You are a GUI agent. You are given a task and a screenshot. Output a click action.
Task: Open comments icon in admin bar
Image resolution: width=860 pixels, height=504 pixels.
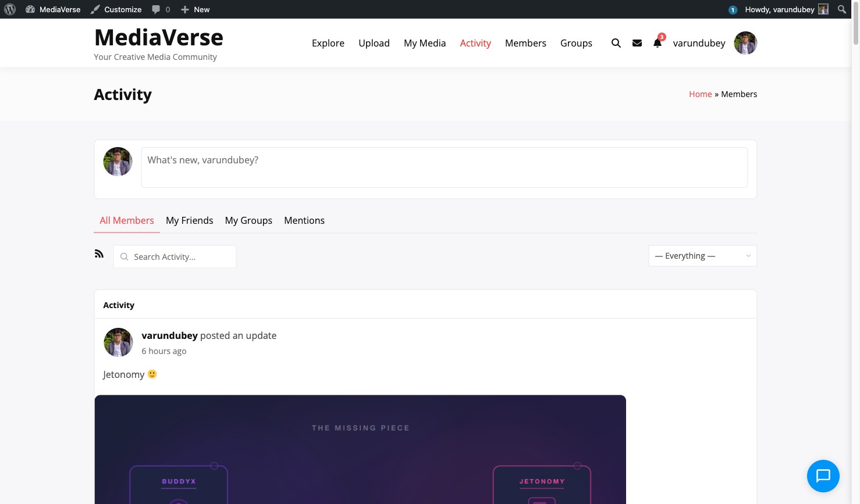pos(161,9)
